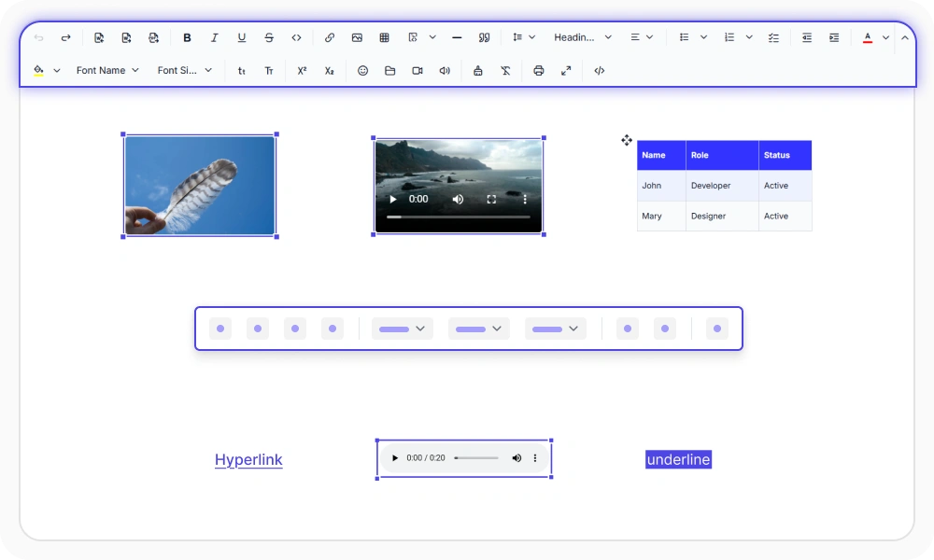Select the format painter brush icon
This screenshot has height=560, width=934.
pos(477,71)
